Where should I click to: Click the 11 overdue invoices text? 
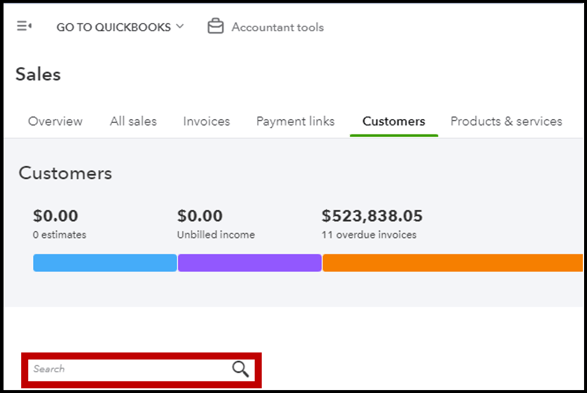(x=369, y=235)
